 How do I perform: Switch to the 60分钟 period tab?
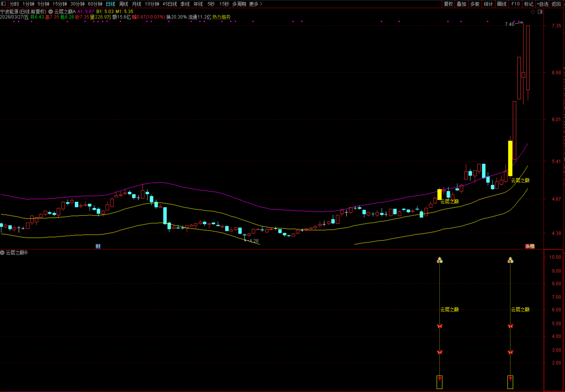(95, 4)
